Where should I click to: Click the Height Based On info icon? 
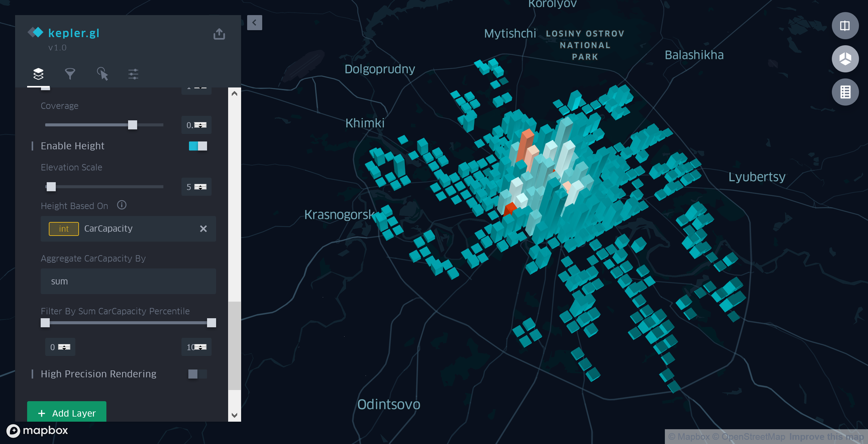[x=122, y=205]
